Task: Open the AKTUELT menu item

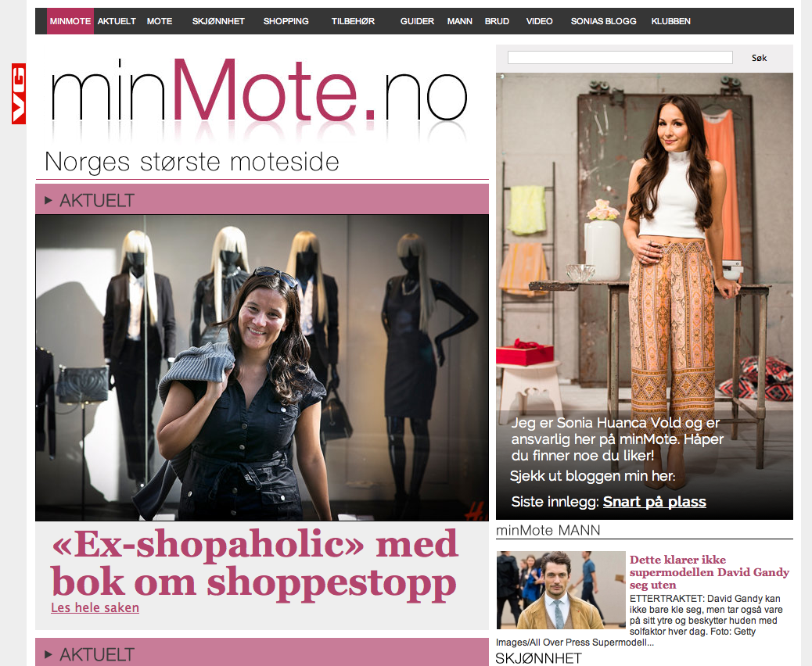Action: click(x=117, y=21)
